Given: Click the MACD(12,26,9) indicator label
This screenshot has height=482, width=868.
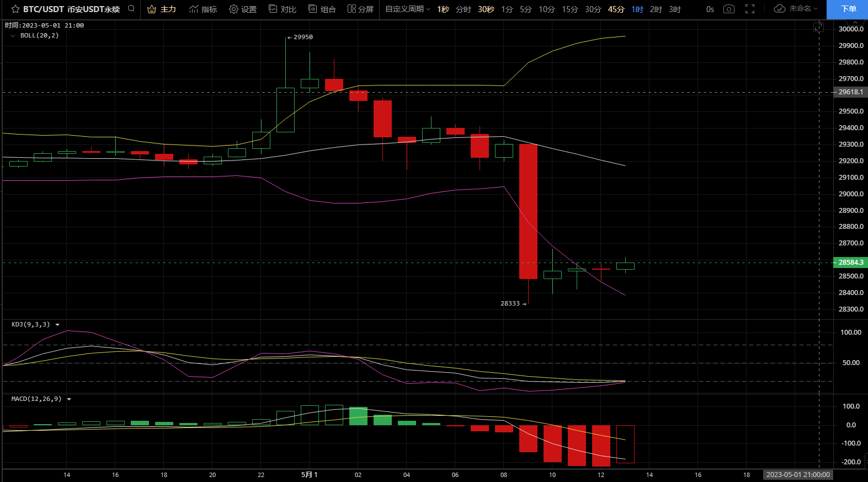Looking at the screenshot, I should click(36, 399).
